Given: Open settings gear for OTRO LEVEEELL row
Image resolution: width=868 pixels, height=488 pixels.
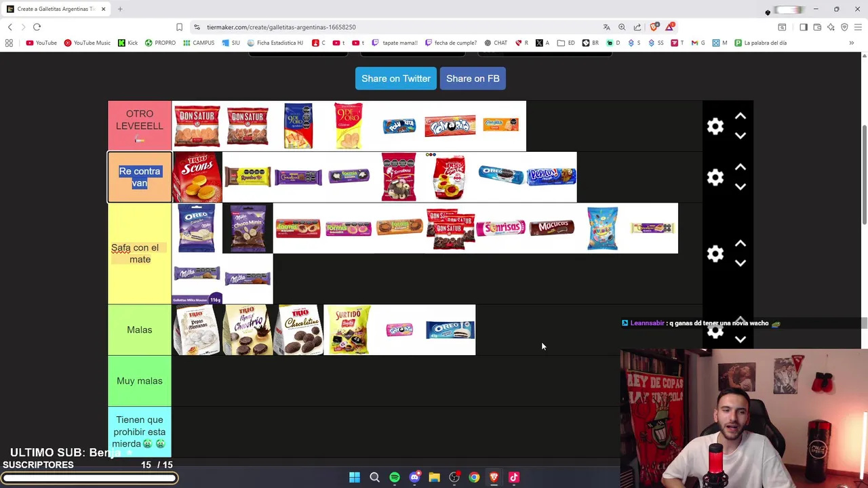Looking at the screenshot, I should pyautogui.click(x=715, y=126).
